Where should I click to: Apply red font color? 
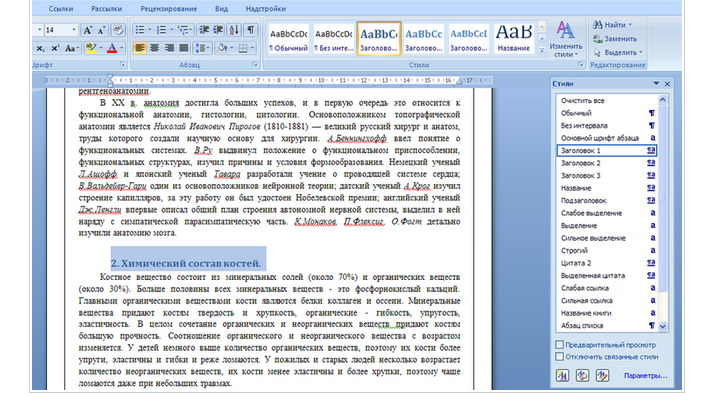pyautogui.click(x=112, y=48)
